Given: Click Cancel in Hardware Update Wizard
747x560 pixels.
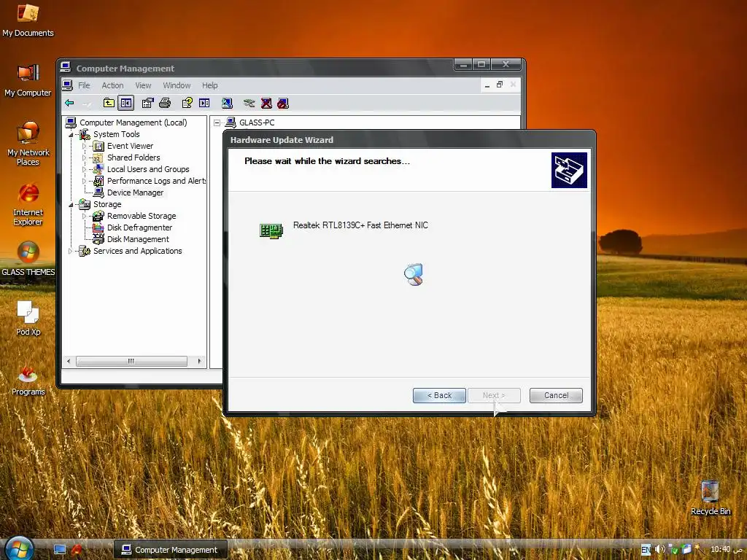Looking at the screenshot, I should (x=556, y=395).
